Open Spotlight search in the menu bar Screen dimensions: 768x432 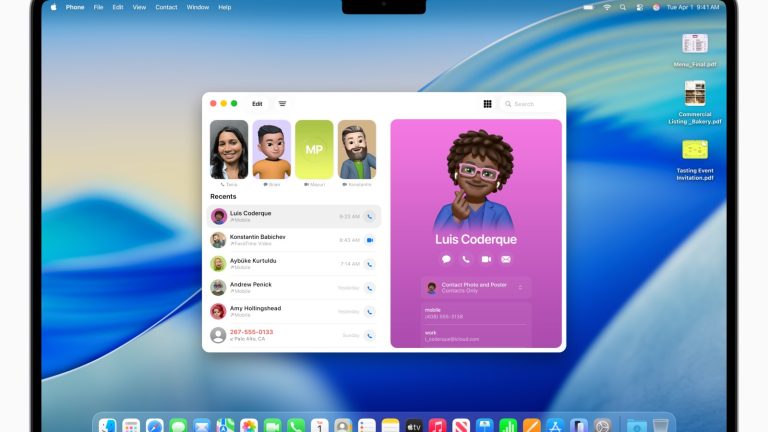coord(623,7)
